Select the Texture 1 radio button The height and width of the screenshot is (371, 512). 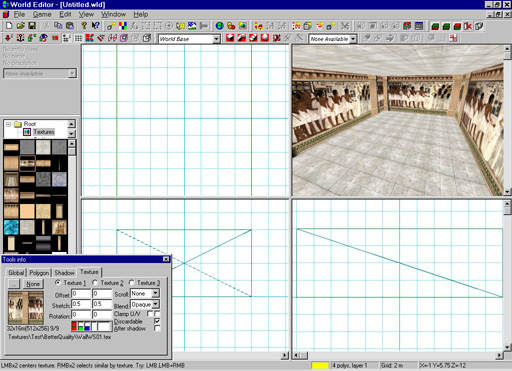[x=58, y=283]
